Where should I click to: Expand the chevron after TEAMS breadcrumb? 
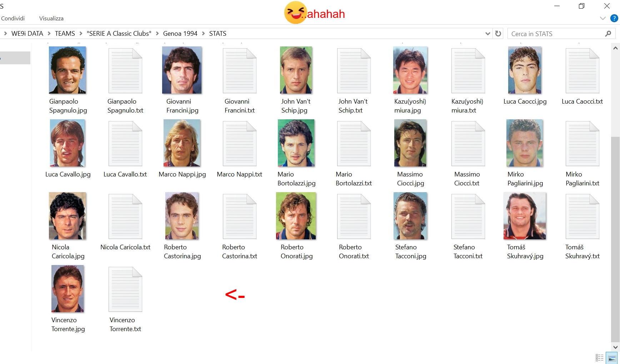pyautogui.click(x=81, y=34)
